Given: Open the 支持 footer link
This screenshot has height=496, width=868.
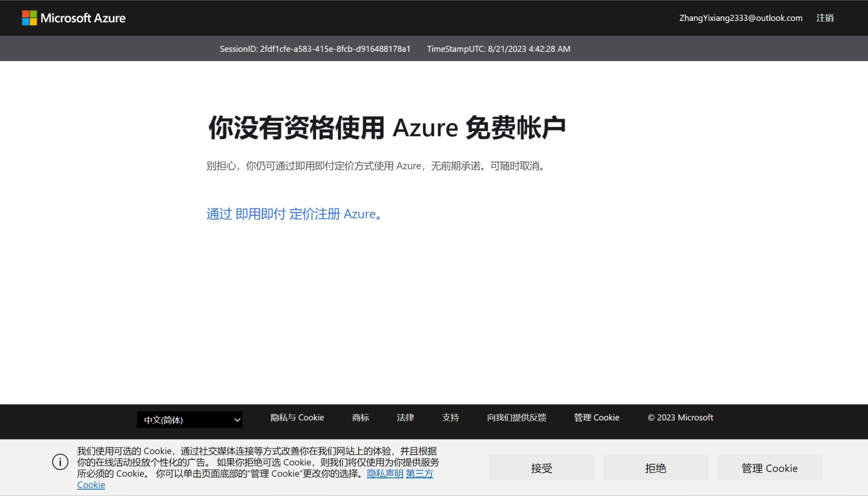Looking at the screenshot, I should 450,417.
